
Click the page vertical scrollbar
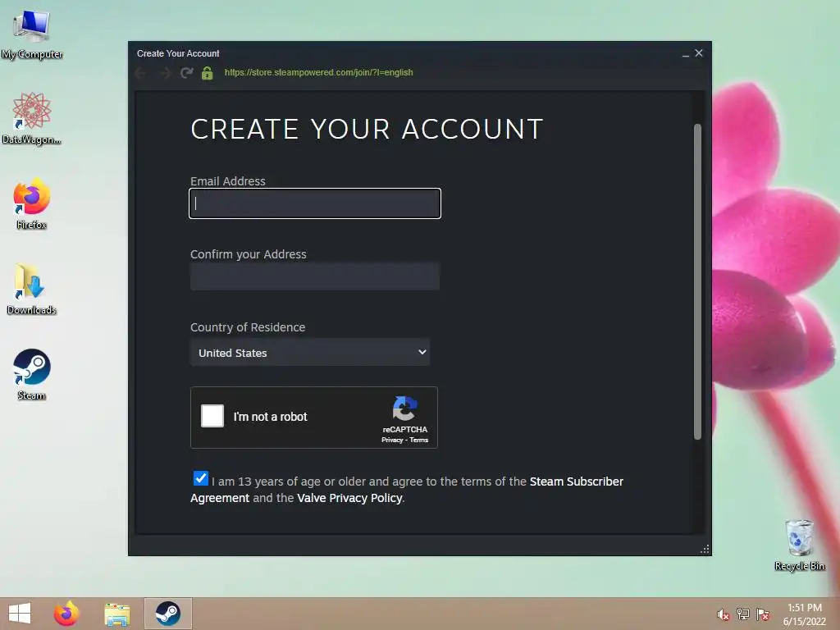[x=697, y=282]
